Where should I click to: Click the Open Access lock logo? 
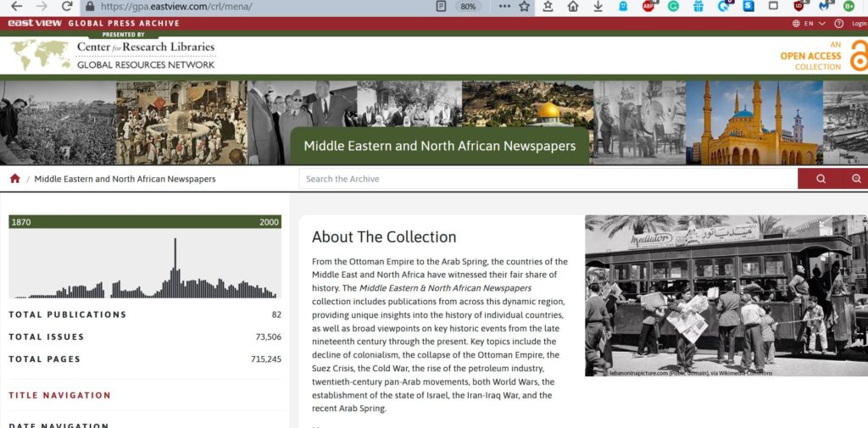[x=858, y=56]
